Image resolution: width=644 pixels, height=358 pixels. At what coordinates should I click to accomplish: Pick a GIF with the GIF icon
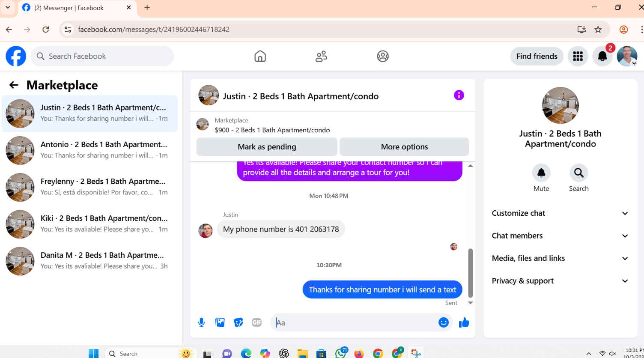point(257,322)
